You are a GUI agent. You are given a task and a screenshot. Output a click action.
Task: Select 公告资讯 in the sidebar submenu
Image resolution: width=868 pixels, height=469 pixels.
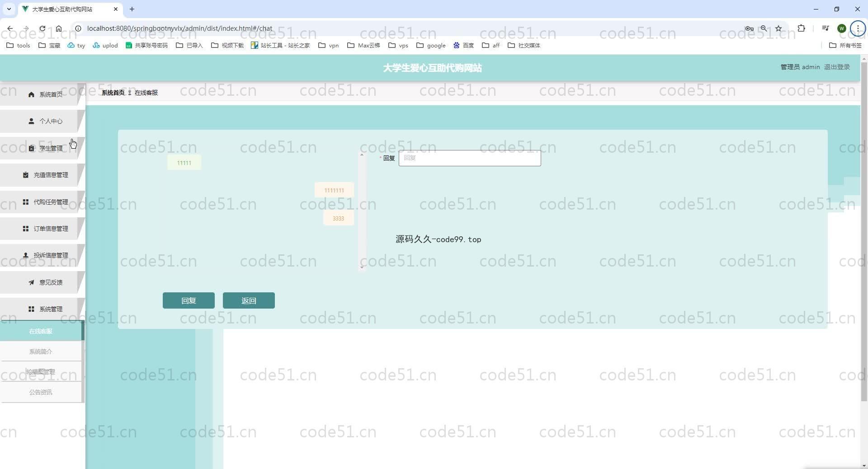pyautogui.click(x=41, y=392)
